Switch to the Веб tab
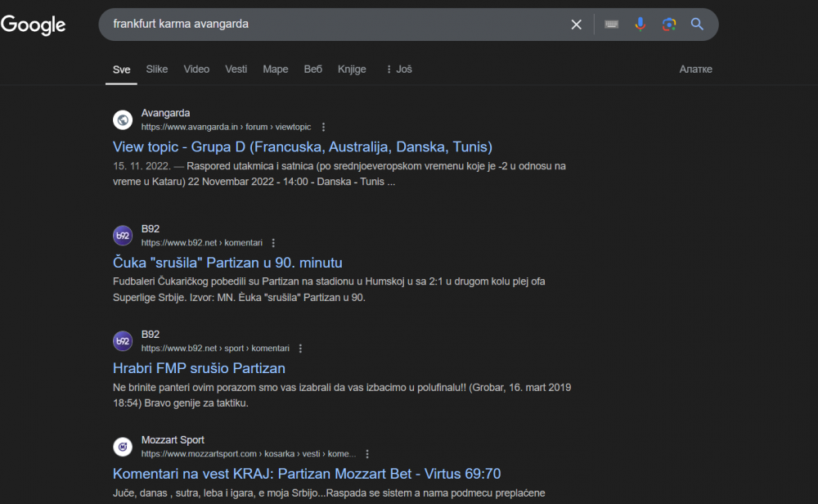The image size is (818, 504). pyautogui.click(x=313, y=70)
